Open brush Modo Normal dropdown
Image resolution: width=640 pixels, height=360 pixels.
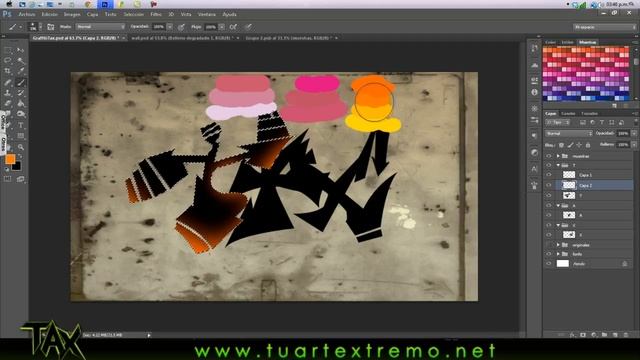(x=100, y=27)
